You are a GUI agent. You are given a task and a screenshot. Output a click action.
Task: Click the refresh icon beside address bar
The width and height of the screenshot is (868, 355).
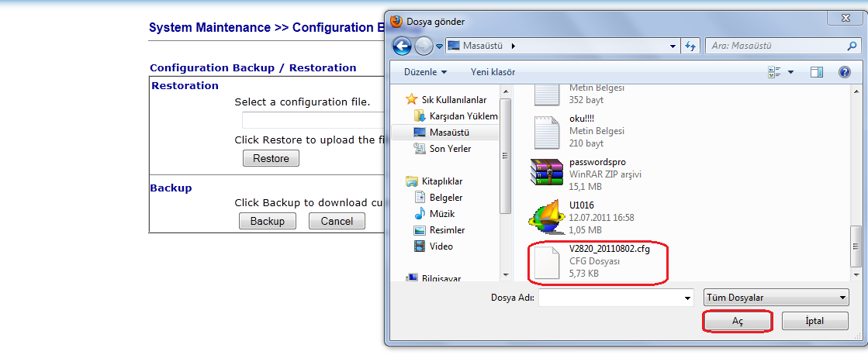point(691,47)
